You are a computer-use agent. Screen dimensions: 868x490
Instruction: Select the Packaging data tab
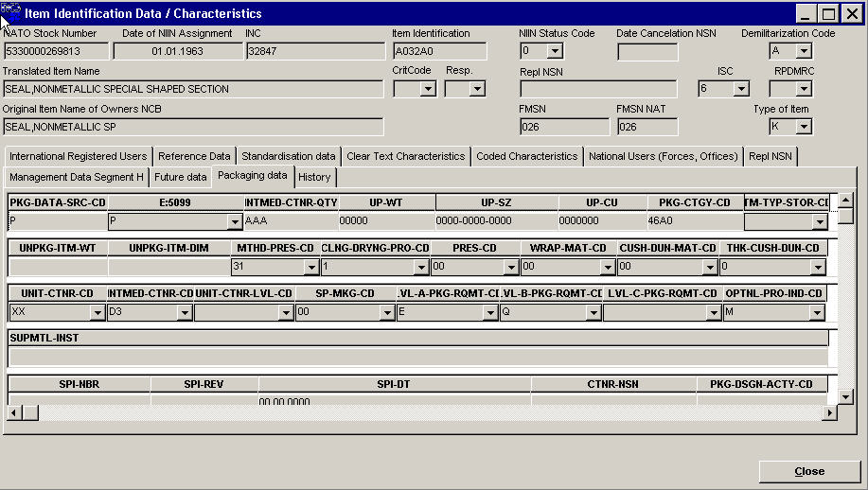pyautogui.click(x=253, y=175)
